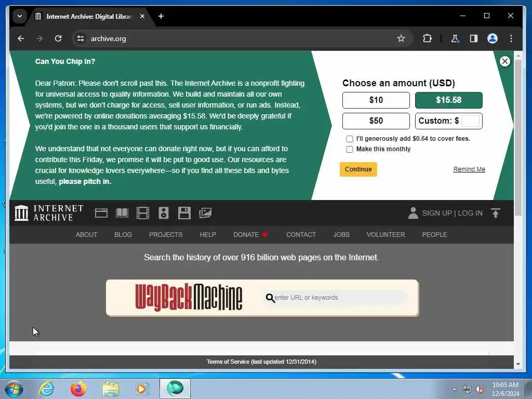
Task: Click the Custom amount input box
Action: pos(471,121)
